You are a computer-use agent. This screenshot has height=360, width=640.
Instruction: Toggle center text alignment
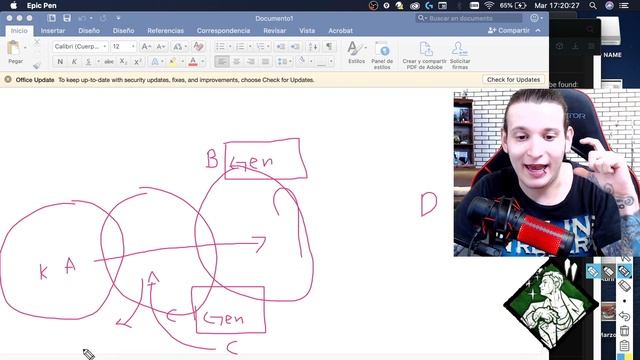tap(236, 62)
